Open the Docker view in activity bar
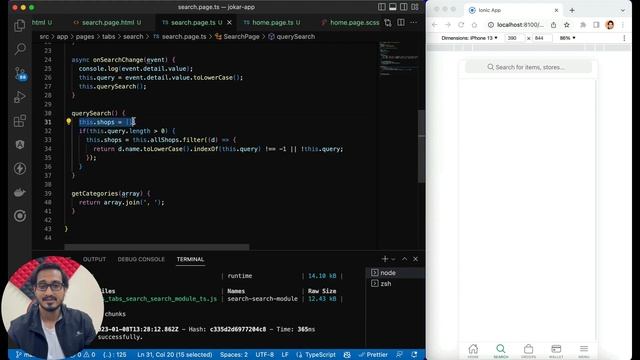 click(x=20, y=192)
